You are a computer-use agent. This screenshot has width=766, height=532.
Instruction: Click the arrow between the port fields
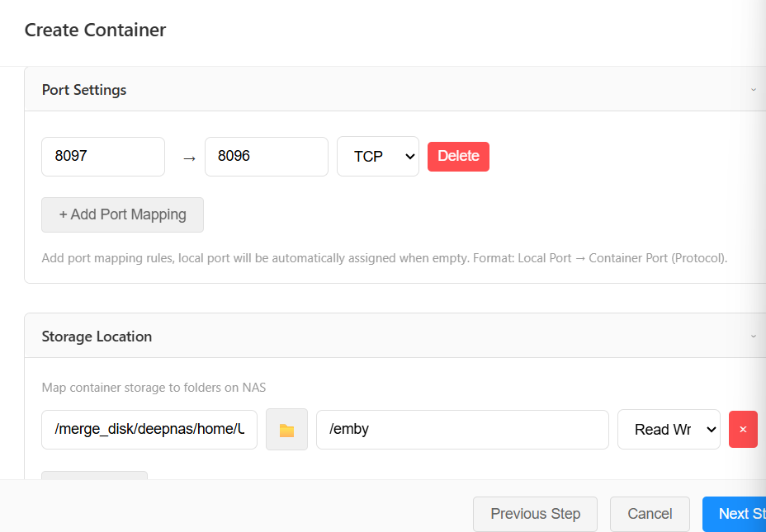[x=189, y=158]
